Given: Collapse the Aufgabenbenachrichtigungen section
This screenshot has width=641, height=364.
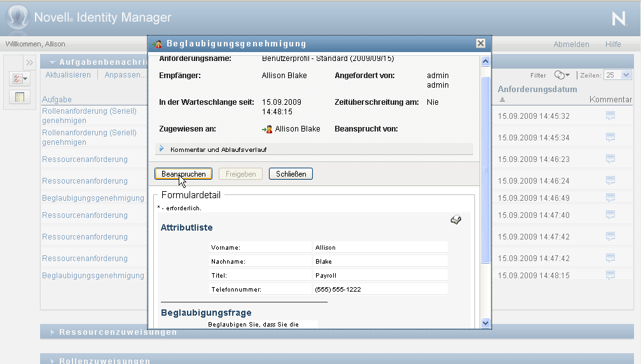Looking at the screenshot, I should [52, 62].
